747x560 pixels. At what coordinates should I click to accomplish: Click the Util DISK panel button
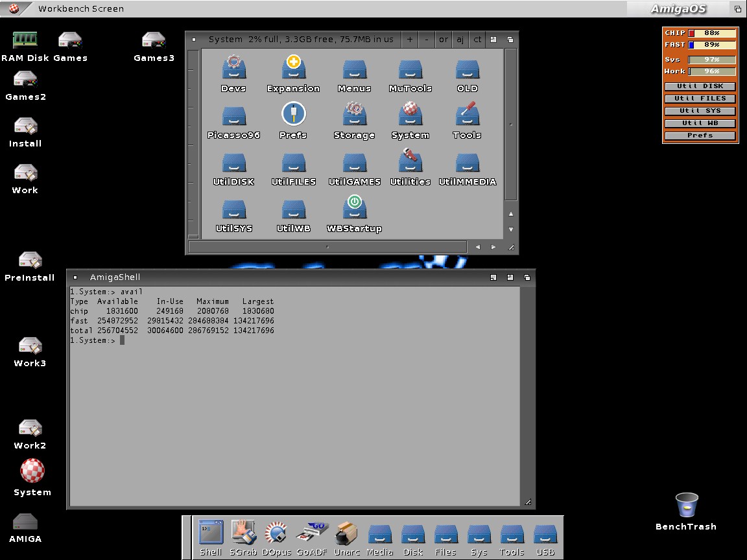[x=700, y=86]
